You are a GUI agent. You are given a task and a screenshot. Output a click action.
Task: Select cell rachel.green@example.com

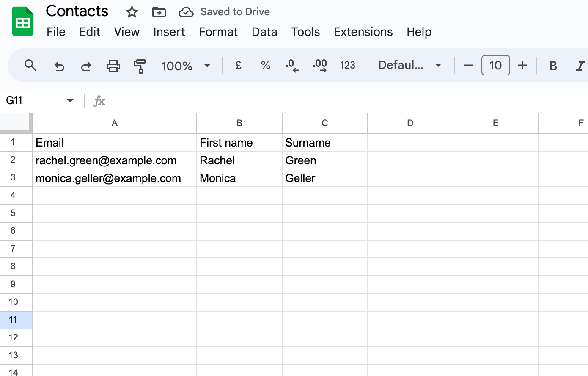click(x=115, y=160)
